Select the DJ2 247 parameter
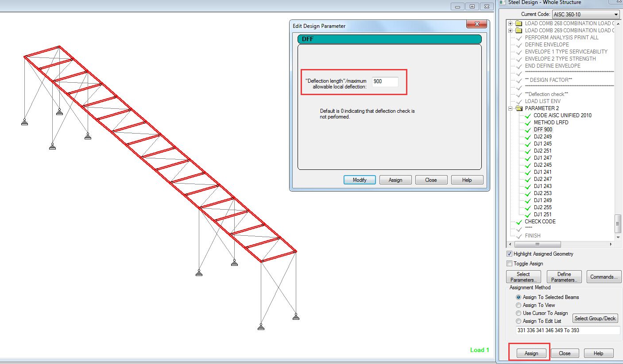623x364 pixels. [x=542, y=179]
